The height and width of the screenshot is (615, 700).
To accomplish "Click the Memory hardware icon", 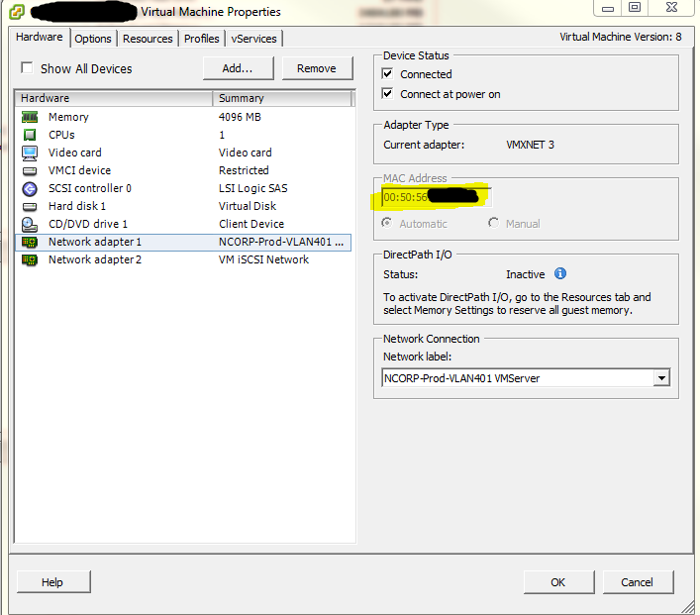I will (x=30, y=117).
